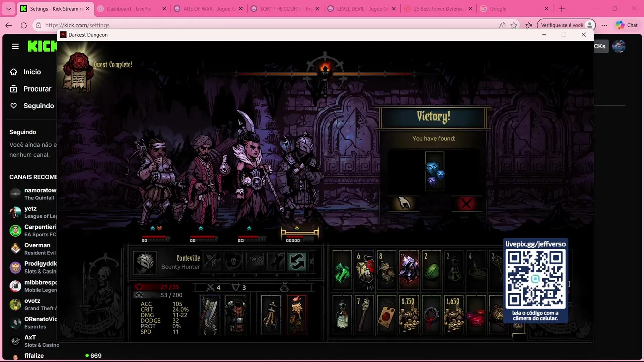Choose combat skill slot 1
This screenshot has width=644, height=362.
pyautogui.click(x=212, y=262)
